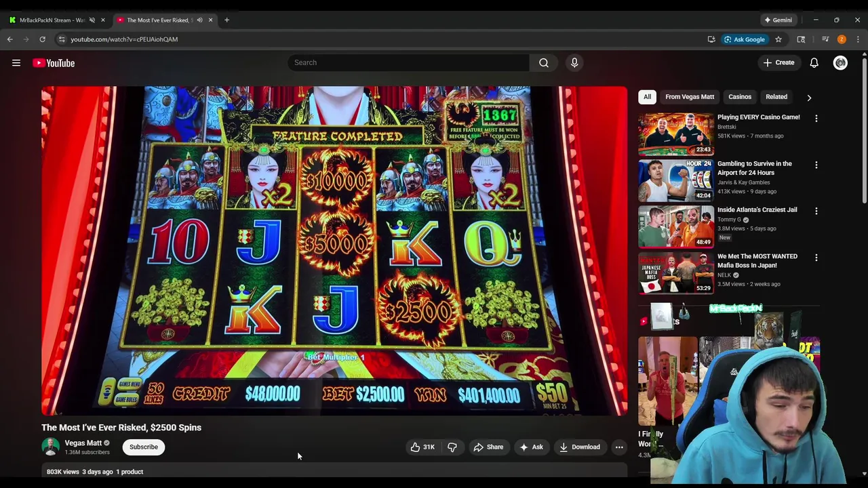Click the search magnifier button

tap(544, 62)
